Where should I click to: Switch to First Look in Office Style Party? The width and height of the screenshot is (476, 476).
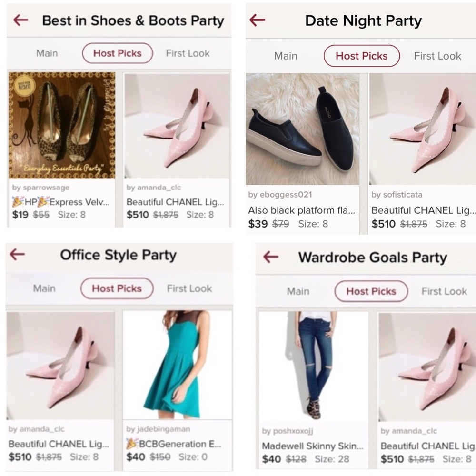(189, 288)
